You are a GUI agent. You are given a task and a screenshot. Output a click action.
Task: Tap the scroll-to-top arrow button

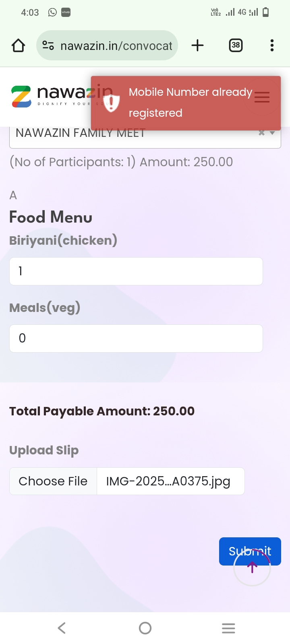coord(252,568)
